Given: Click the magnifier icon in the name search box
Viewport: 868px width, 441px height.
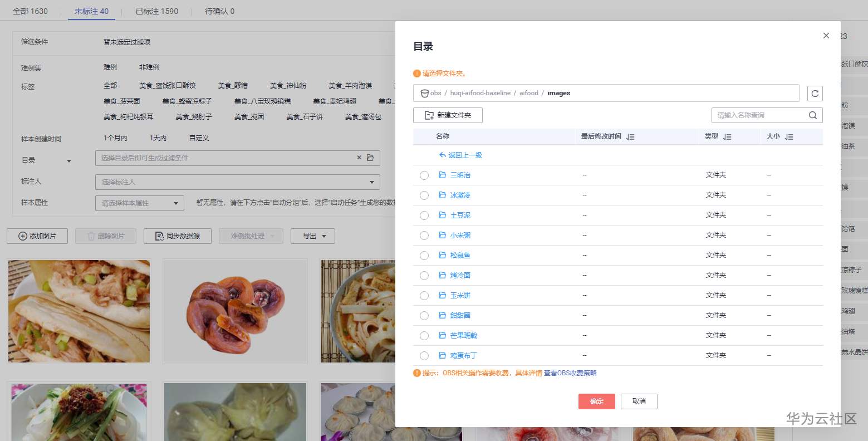Looking at the screenshot, I should pyautogui.click(x=813, y=115).
